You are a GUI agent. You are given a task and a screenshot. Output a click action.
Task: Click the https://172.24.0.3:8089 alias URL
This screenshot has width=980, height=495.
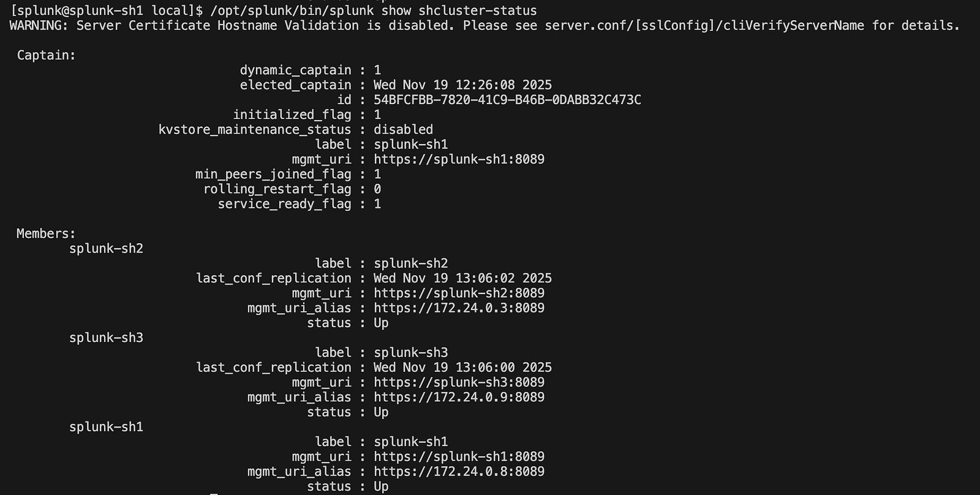(x=459, y=308)
